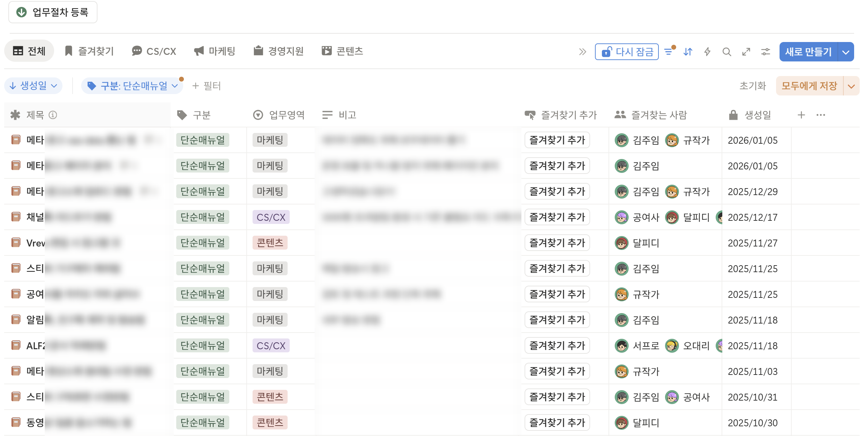Click the + 필터 control to add a filter
Image resolution: width=868 pixels, height=436 pixels.
(207, 86)
